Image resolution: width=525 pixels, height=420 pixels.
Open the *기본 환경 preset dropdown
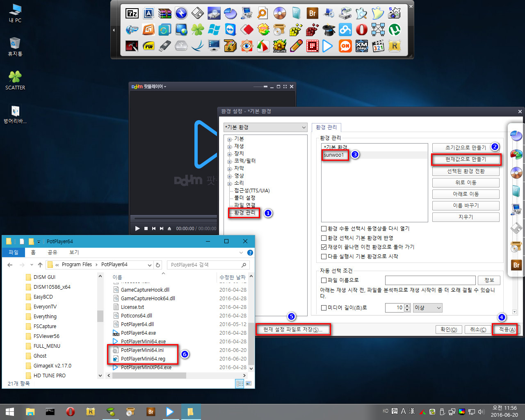pos(265,127)
